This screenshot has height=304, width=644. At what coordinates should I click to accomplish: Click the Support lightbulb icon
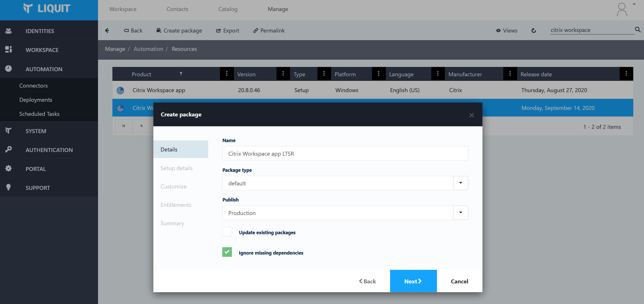8,187
